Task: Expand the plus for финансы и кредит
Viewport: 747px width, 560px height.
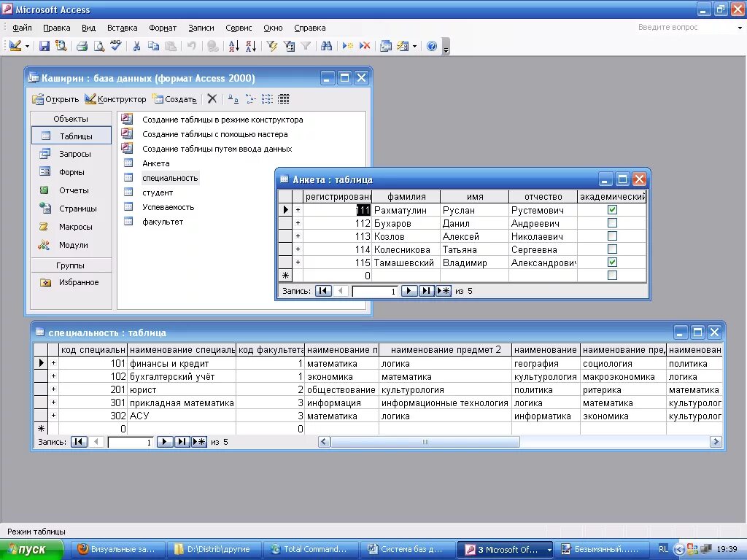Action: (53, 363)
